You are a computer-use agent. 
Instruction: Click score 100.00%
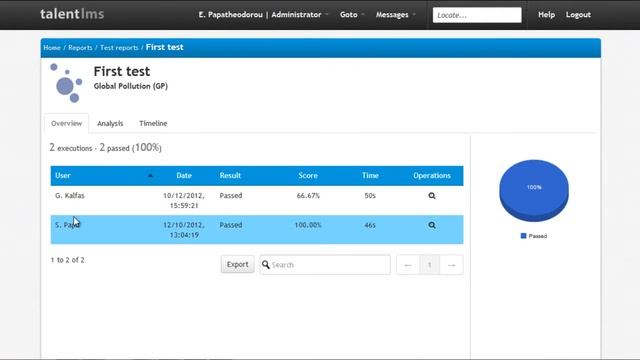coord(308,225)
